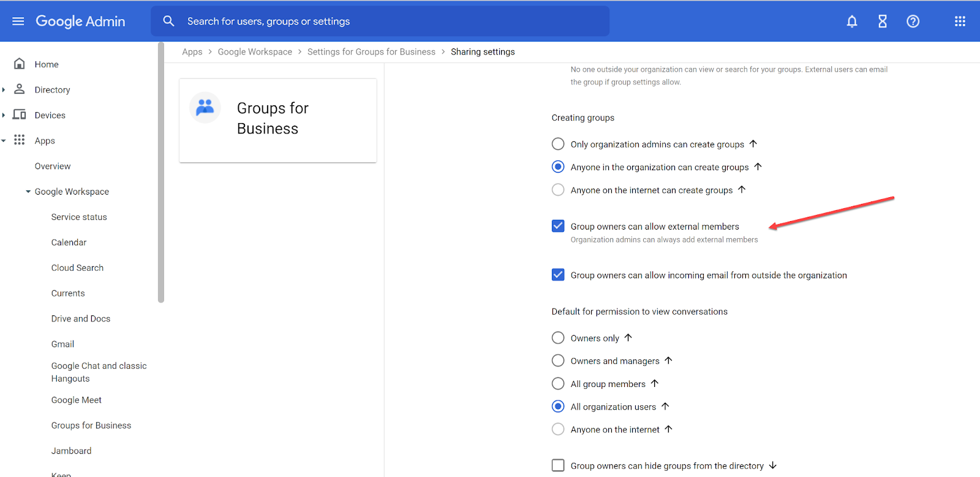Open the notifications bell
This screenshot has height=477, width=980.
coord(852,21)
